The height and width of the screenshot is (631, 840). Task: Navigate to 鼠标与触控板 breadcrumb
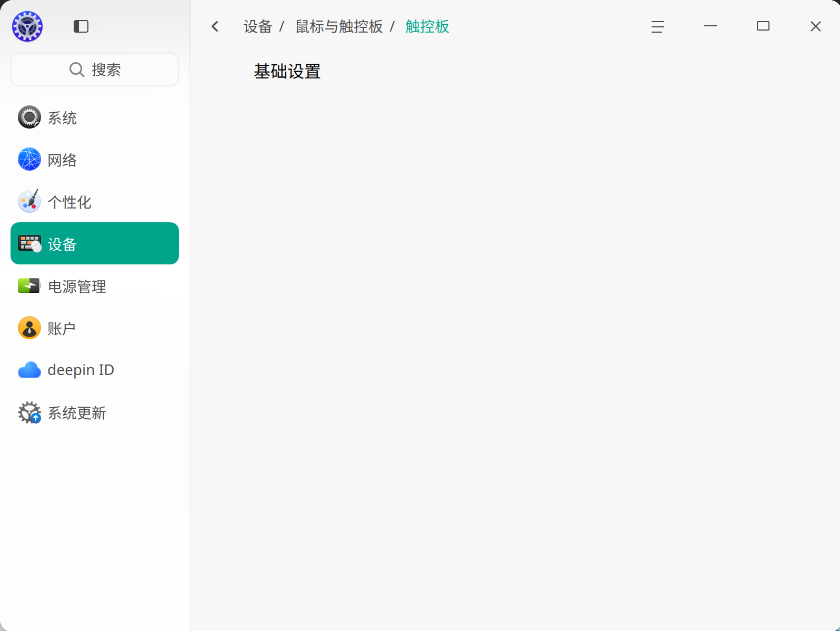click(x=339, y=27)
